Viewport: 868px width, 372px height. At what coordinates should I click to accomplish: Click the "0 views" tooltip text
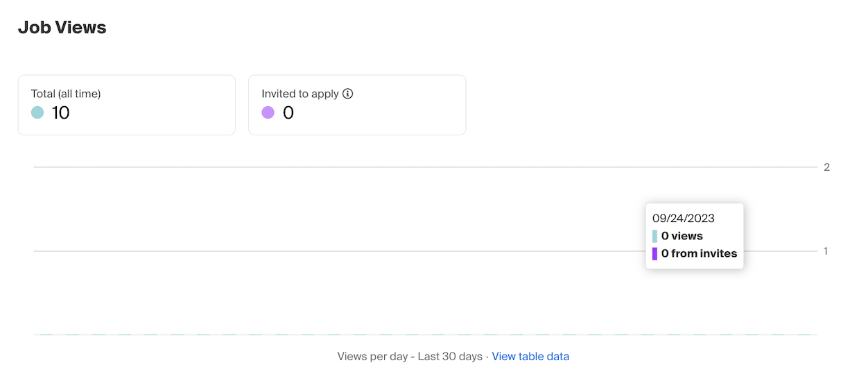[682, 236]
